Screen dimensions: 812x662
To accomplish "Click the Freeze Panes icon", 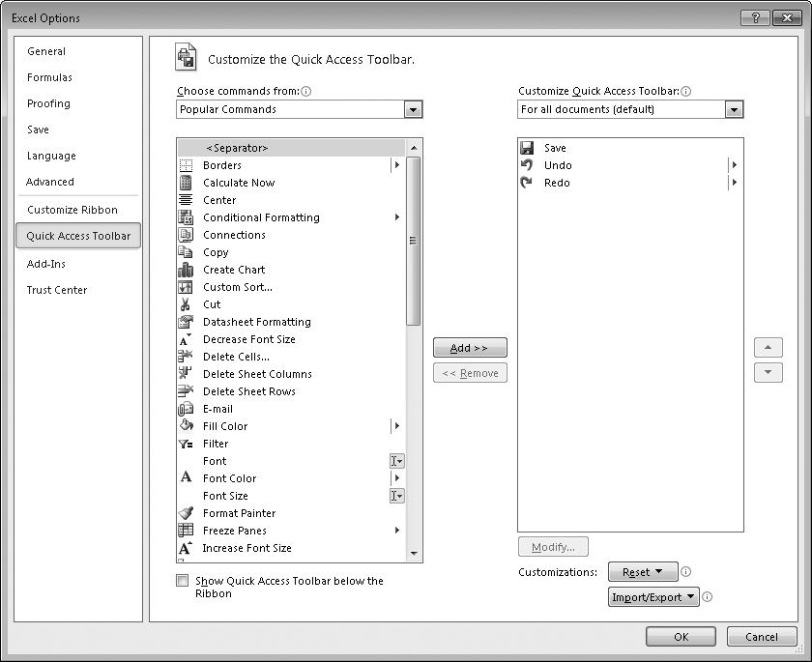I will (x=186, y=531).
